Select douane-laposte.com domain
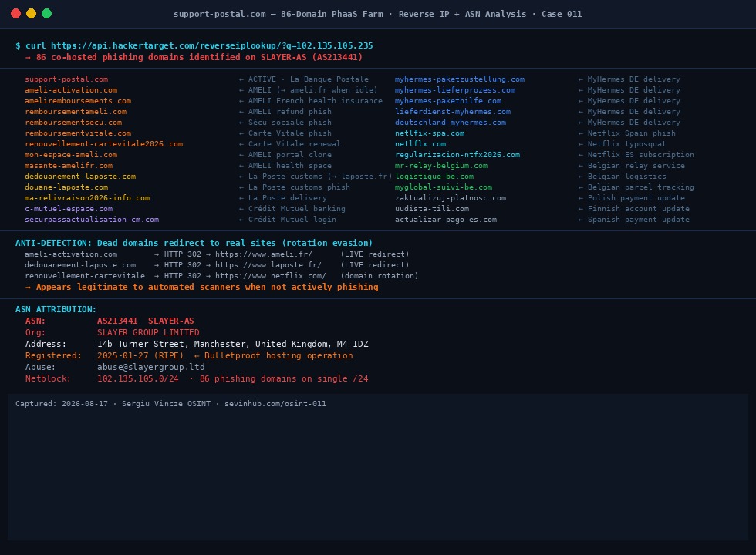Viewport: 756px width, 555px height. [x=66, y=187]
